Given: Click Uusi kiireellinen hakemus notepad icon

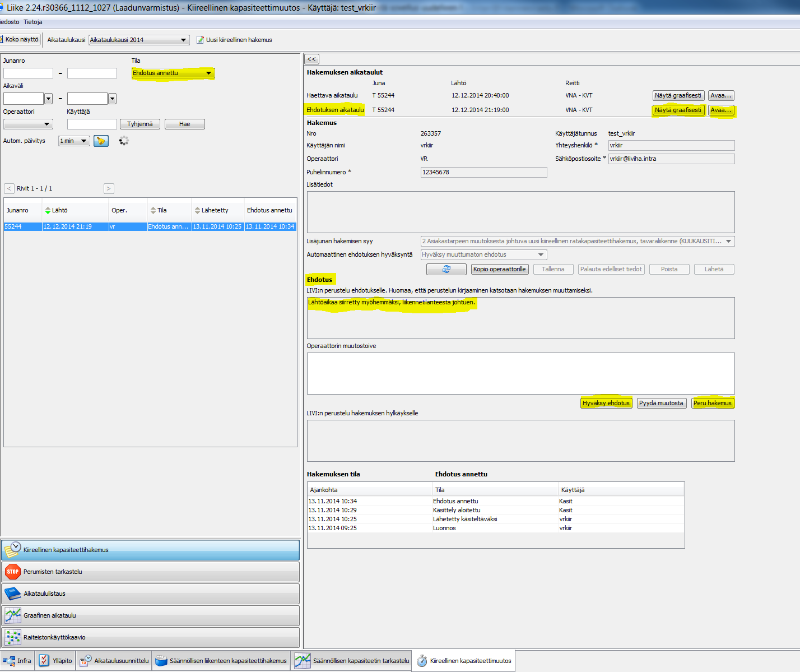Looking at the screenshot, I should point(200,40).
